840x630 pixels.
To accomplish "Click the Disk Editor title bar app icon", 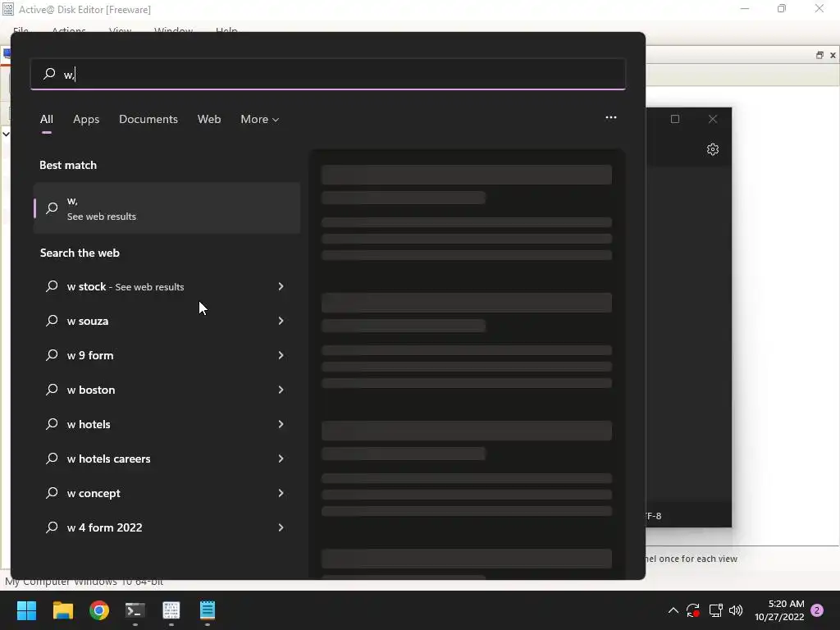I will [8, 9].
